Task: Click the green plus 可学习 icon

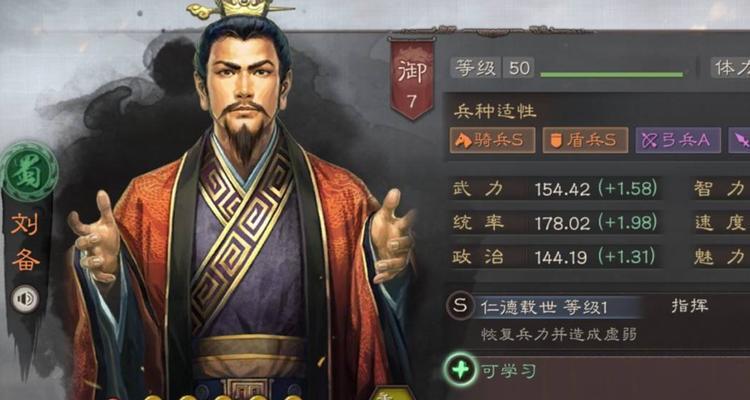Action: (460, 370)
